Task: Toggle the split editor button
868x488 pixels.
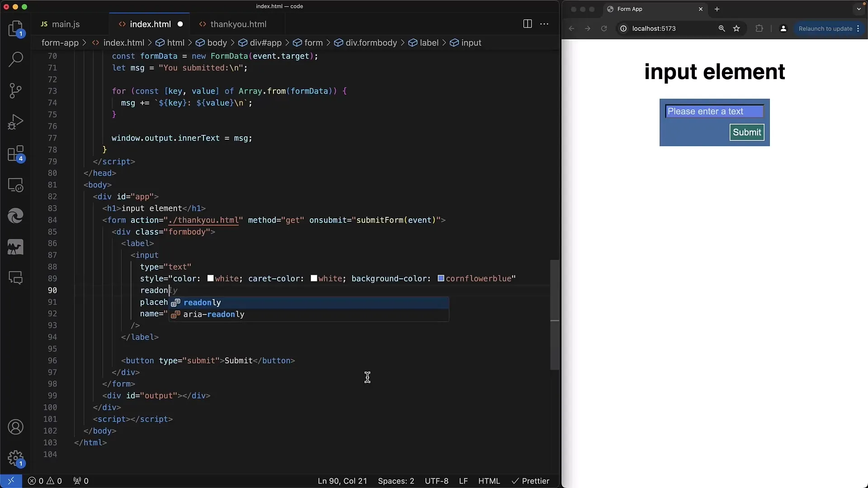Action: coord(527,23)
